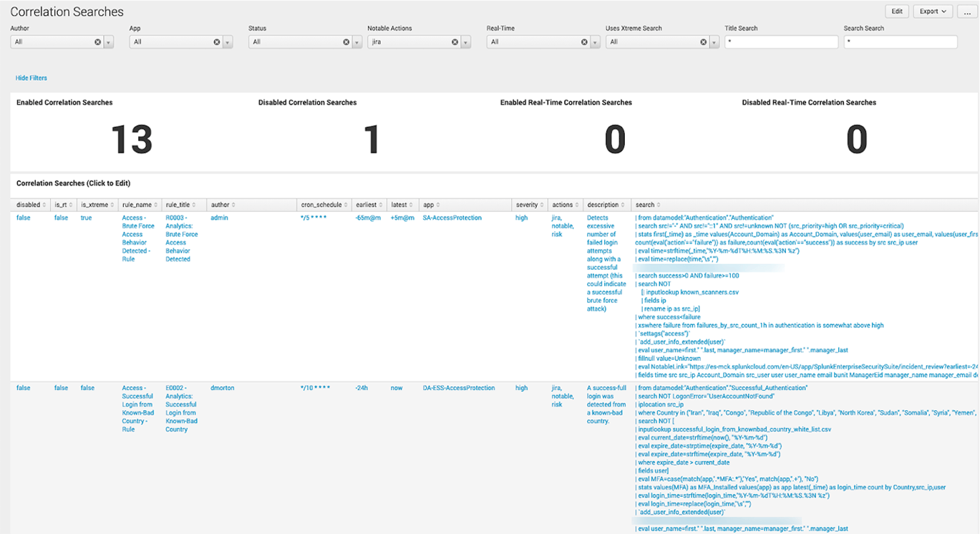Sort by the rule_title column

184,205
